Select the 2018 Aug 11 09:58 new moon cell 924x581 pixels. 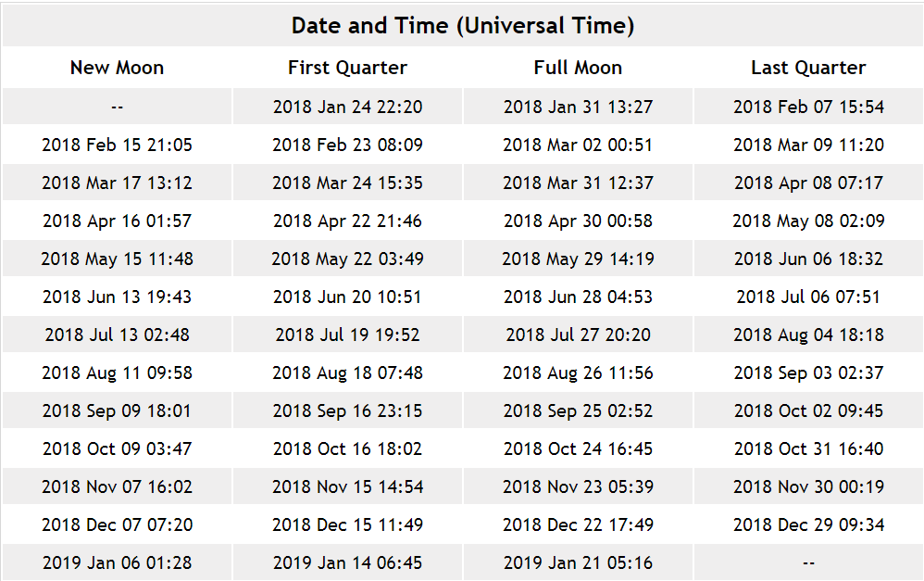tap(117, 373)
